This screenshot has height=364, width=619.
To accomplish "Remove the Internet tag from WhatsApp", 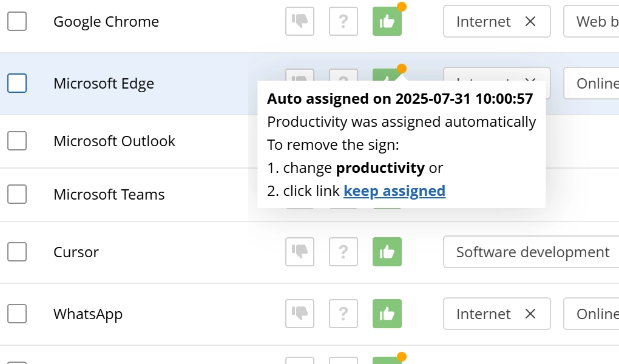I will (530, 314).
